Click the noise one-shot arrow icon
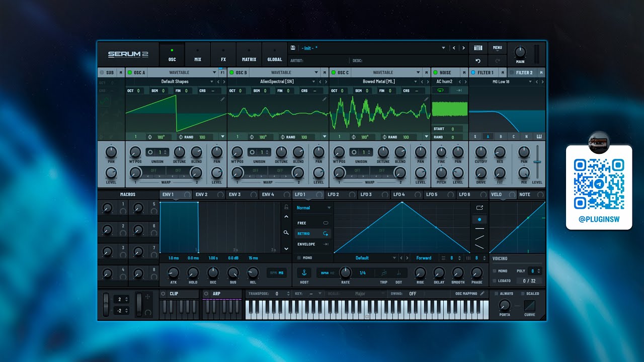The image size is (644, 362). [x=459, y=90]
